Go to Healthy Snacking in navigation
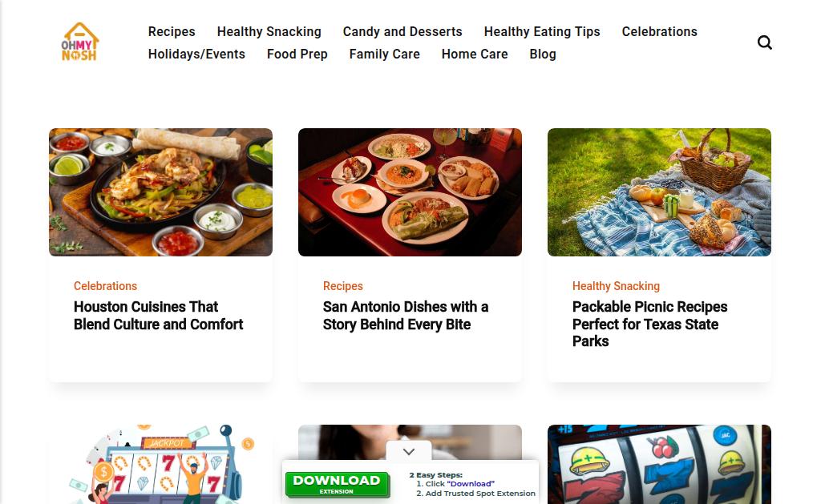Image resolution: width=821 pixels, height=504 pixels. [269, 32]
